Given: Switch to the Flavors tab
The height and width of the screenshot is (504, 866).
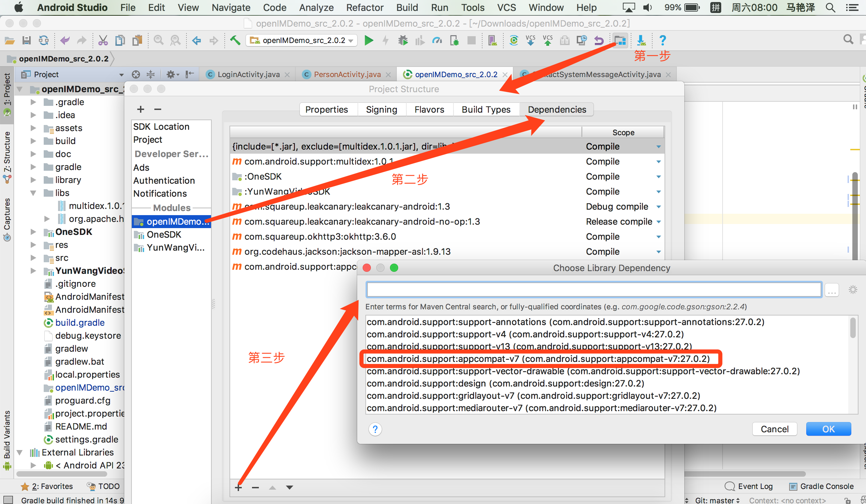Looking at the screenshot, I should pyautogui.click(x=429, y=109).
